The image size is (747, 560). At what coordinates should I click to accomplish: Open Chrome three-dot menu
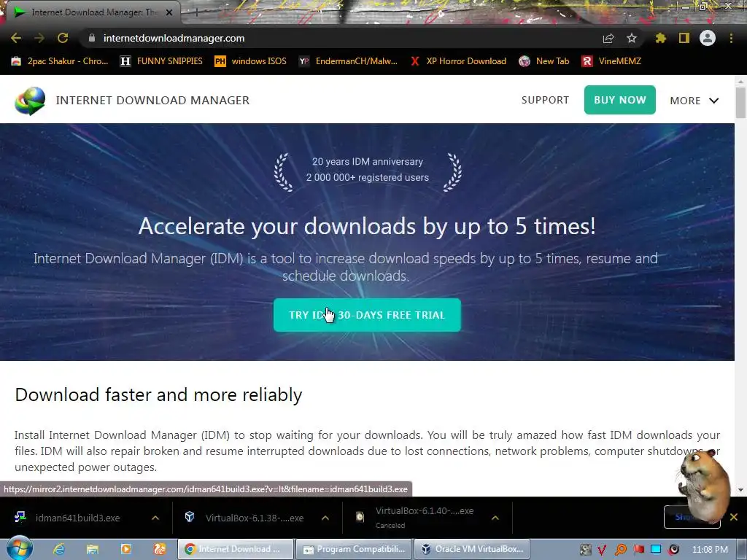point(731,38)
